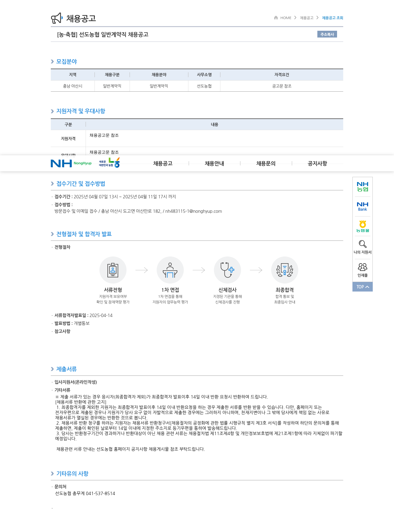Click the chevron icon beside 제출서류

52,369
